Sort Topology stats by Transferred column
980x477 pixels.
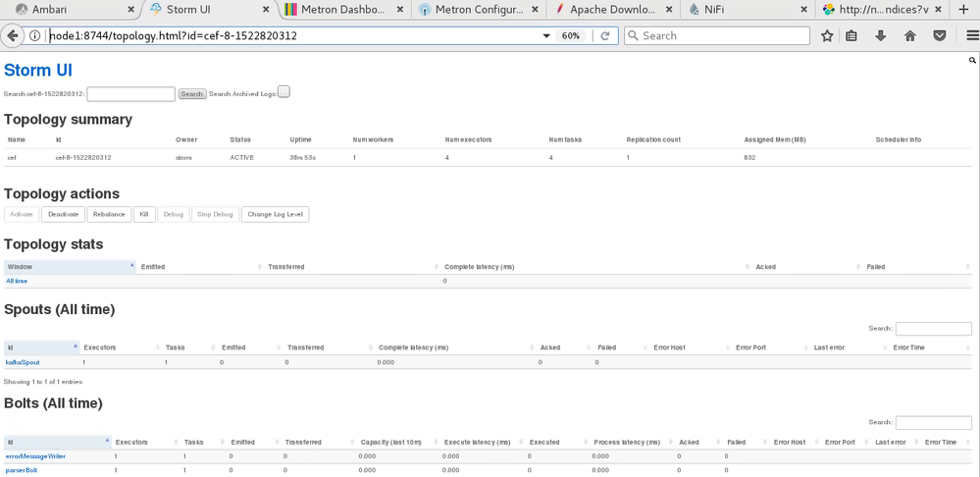(352, 267)
